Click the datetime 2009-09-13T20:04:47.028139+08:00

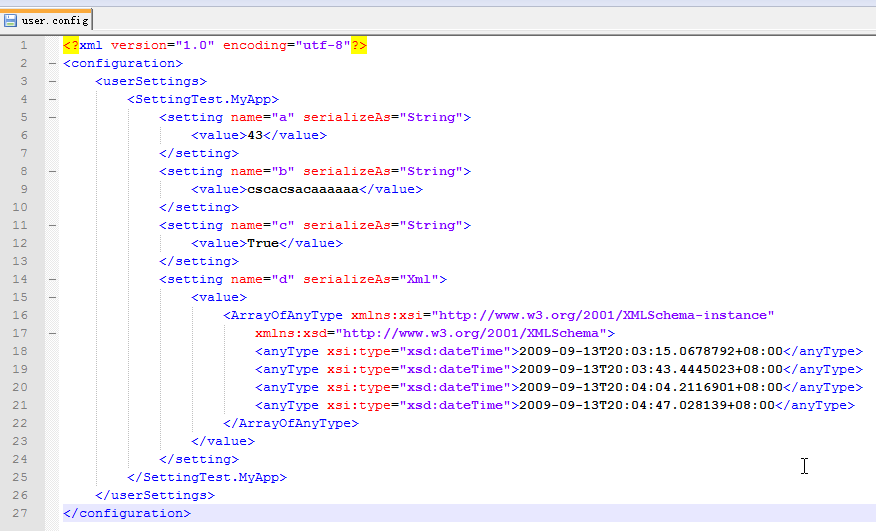click(647, 405)
